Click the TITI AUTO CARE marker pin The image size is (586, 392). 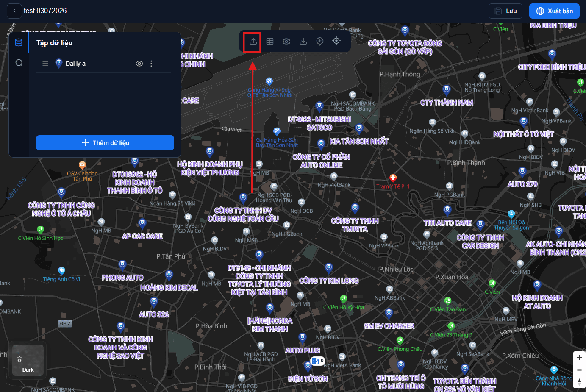coord(447,210)
